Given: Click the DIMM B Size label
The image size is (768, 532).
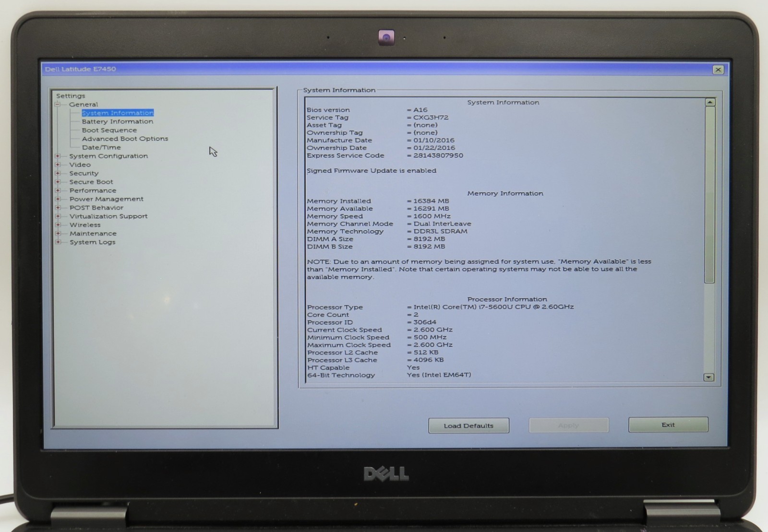Looking at the screenshot, I should click(x=329, y=247).
